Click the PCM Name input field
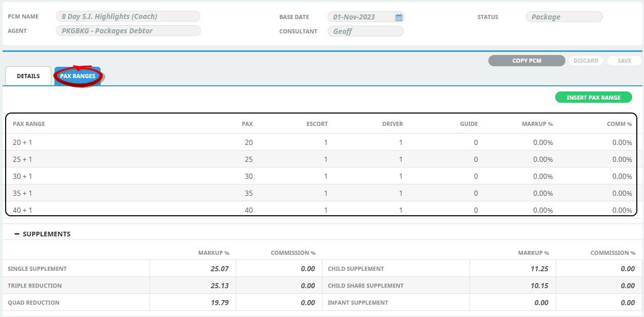 point(128,16)
